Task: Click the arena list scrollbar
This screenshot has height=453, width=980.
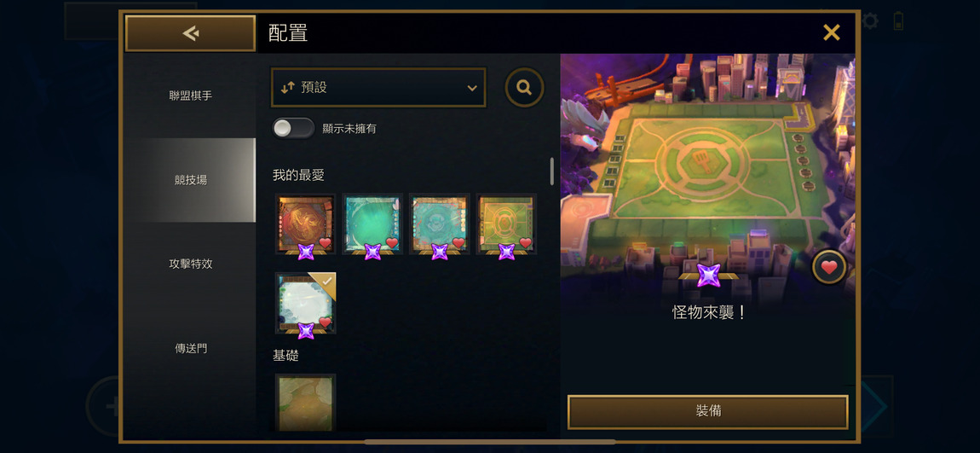Action: 552,171
